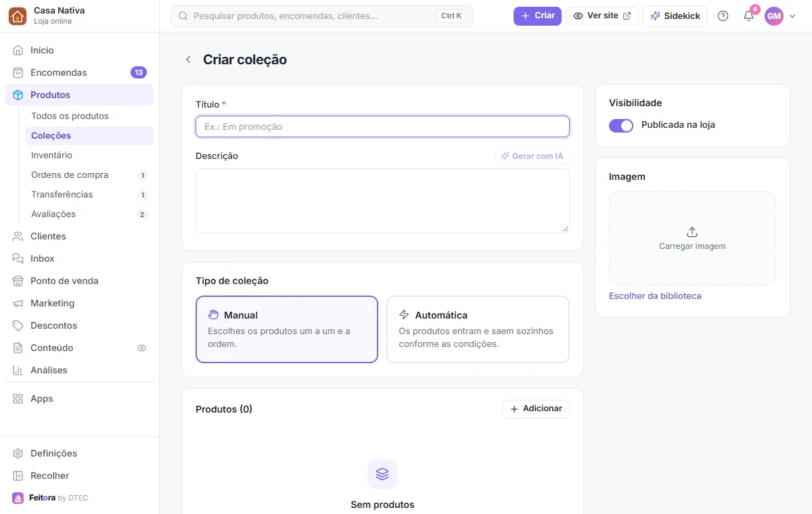Click the Conteúdo document icon
The height and width of the screenshot is (514, 812).
[18, 348]
